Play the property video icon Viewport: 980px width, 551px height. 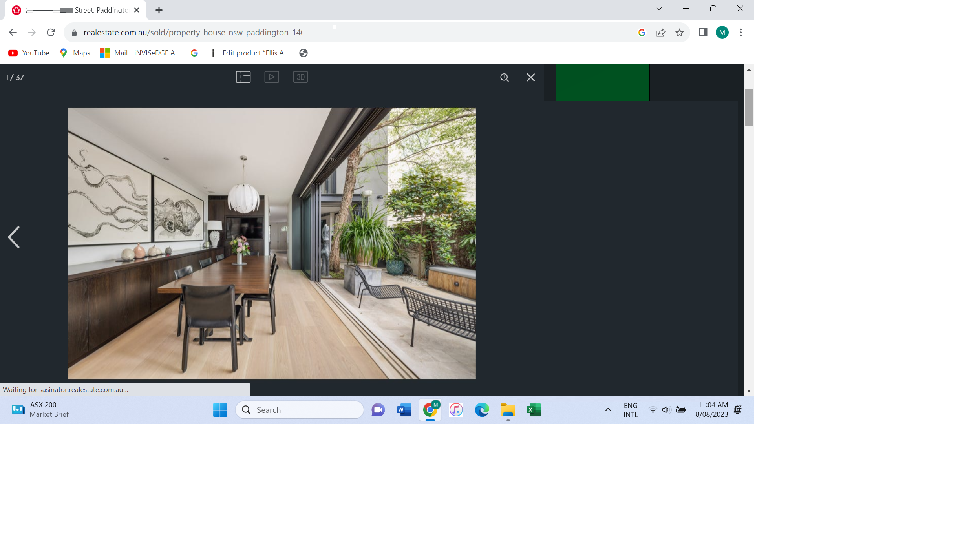272,77
